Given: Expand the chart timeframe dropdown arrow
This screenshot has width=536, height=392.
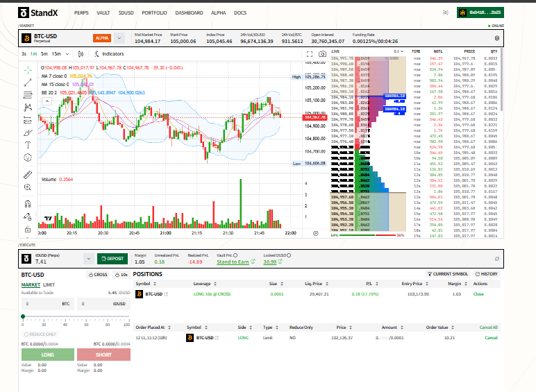Looking at the screenshot, I should [x=67, y=54].
